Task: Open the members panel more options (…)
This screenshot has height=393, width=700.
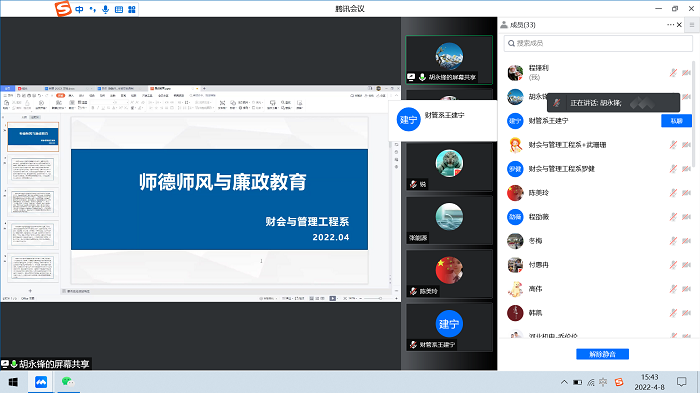Action: [671, 25]
